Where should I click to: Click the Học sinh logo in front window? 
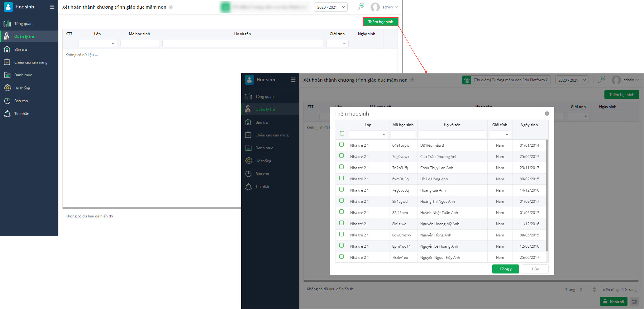(250, 80)
